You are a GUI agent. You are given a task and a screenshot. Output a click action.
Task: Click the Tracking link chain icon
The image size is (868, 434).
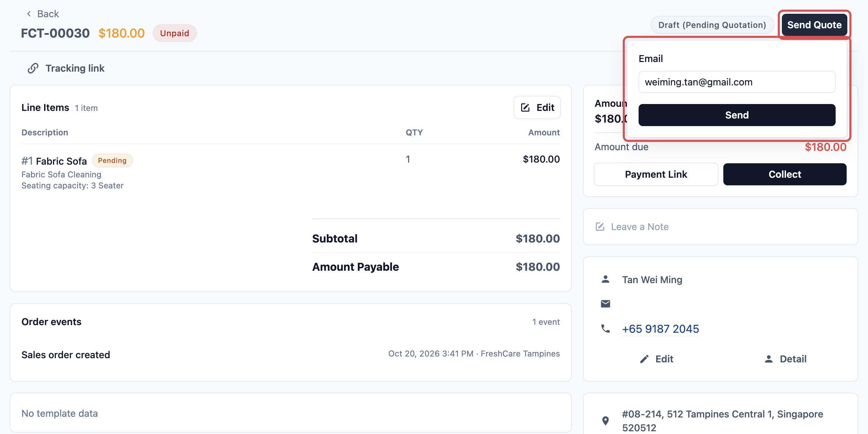click(33, 68)
